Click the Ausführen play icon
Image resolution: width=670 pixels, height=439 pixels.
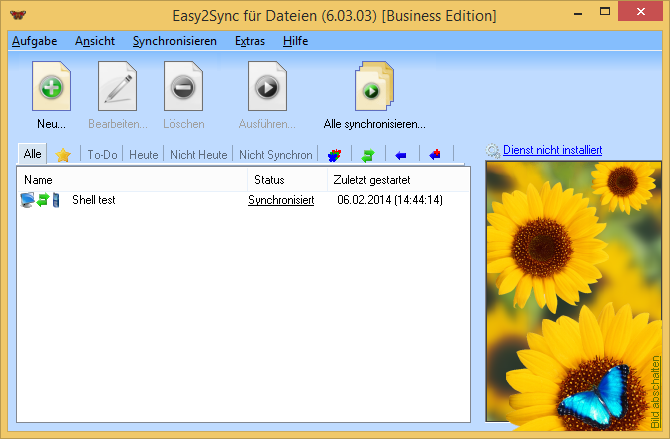[x=267, y=87]
